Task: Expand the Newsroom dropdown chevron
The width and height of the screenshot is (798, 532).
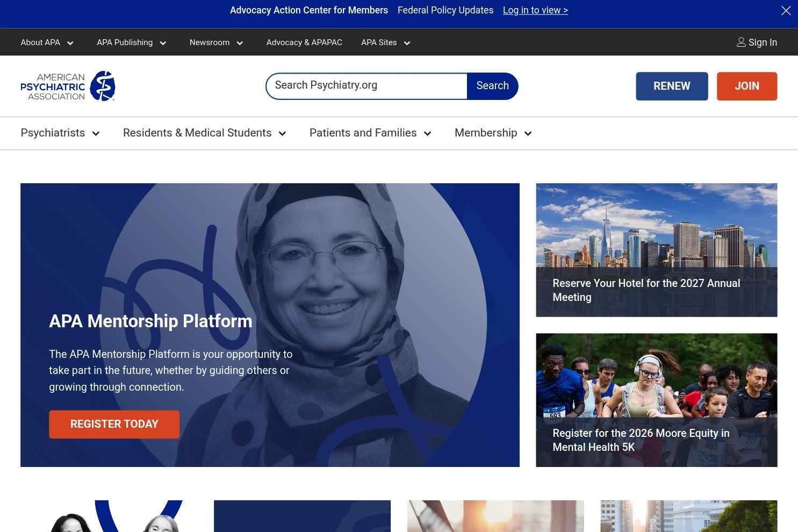Action: pos(240,44)
